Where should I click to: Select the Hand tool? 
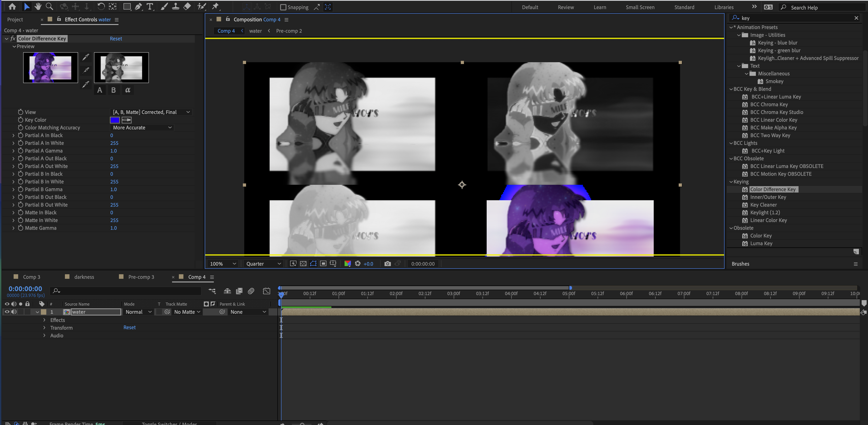coord(38,7)
